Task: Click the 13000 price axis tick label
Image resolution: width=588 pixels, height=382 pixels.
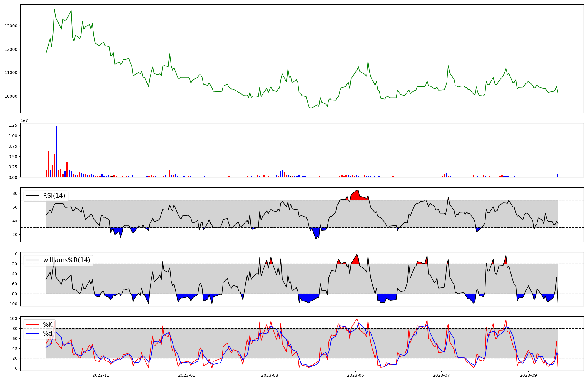Action: [11, 26]
